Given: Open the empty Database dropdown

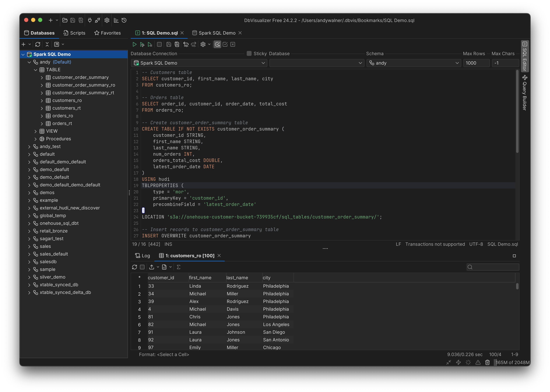Looking at the screenshot, I should (x=317, y=63).
